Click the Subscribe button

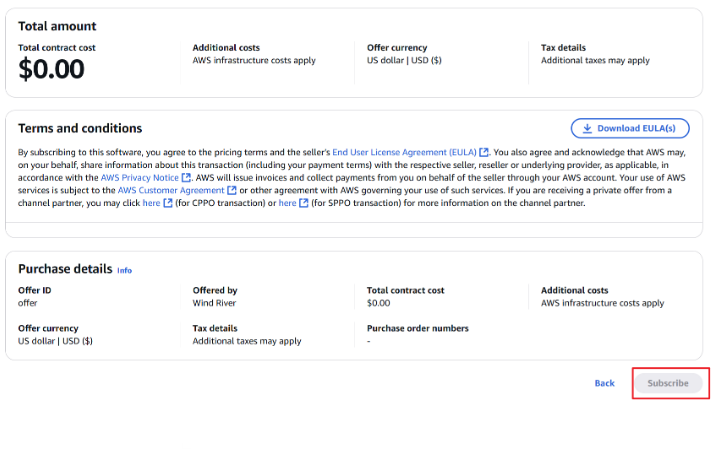(668, 383)
